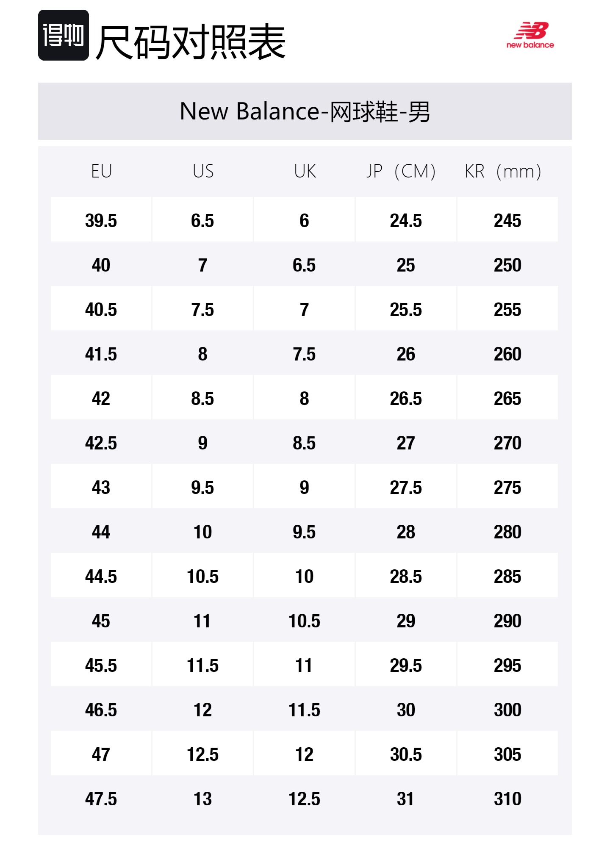Select the EU size 42.5 cell
Image resolution: width=610 pixels, height=868 pixels.
[101, 443]
